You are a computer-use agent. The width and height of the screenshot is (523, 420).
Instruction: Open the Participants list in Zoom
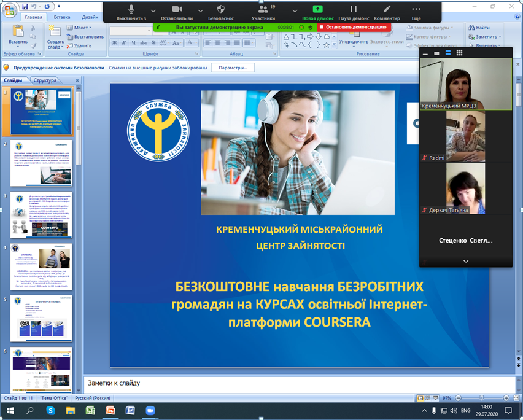263,10
